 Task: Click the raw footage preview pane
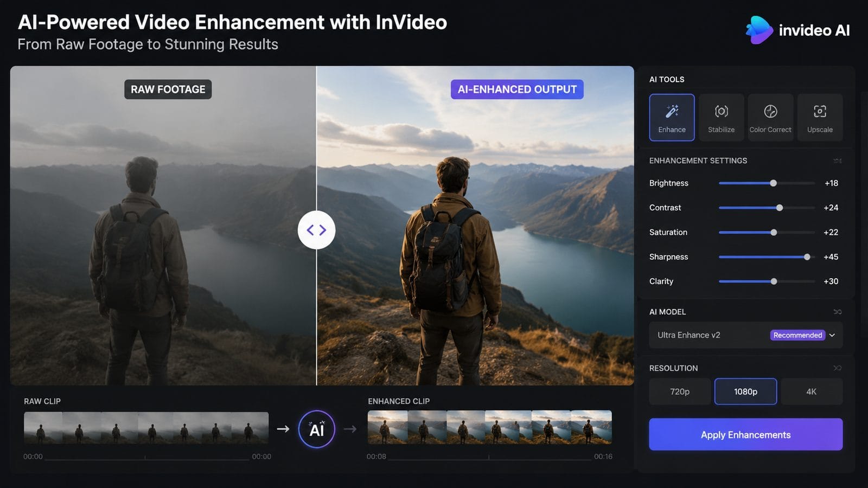click(163, 226)
